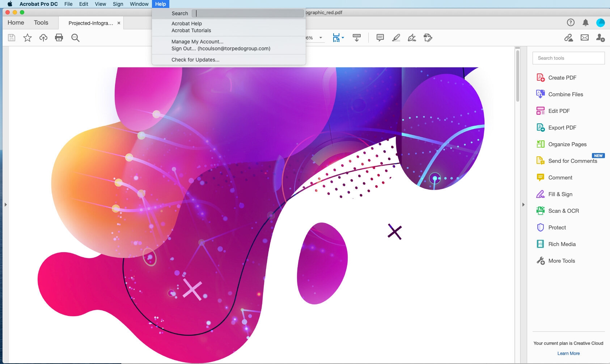The width and height of the screenshot is (610, 364).
Task: Open the zoom percentage dropdown arrow
Action: 321,38
